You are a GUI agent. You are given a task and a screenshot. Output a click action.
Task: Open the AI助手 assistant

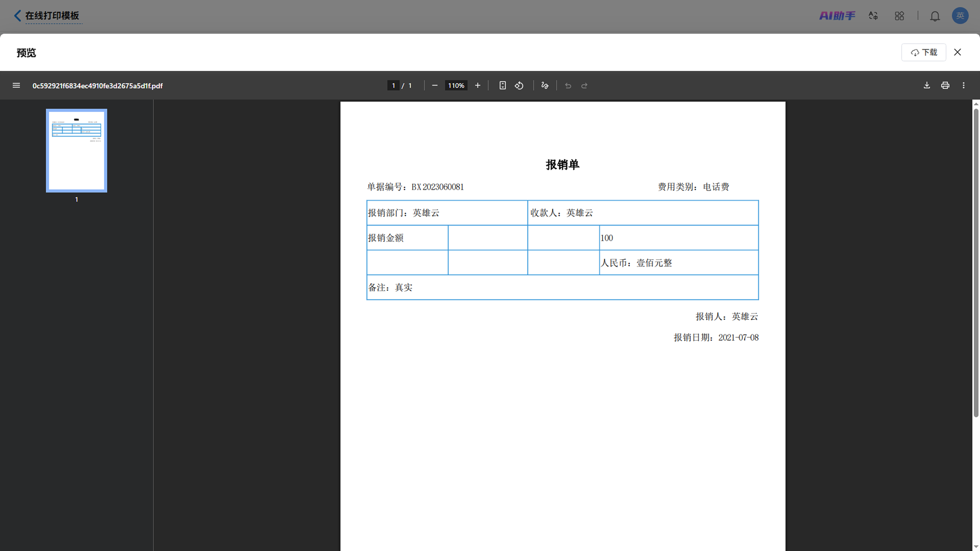pyautogui.click(x=837, y=16)
